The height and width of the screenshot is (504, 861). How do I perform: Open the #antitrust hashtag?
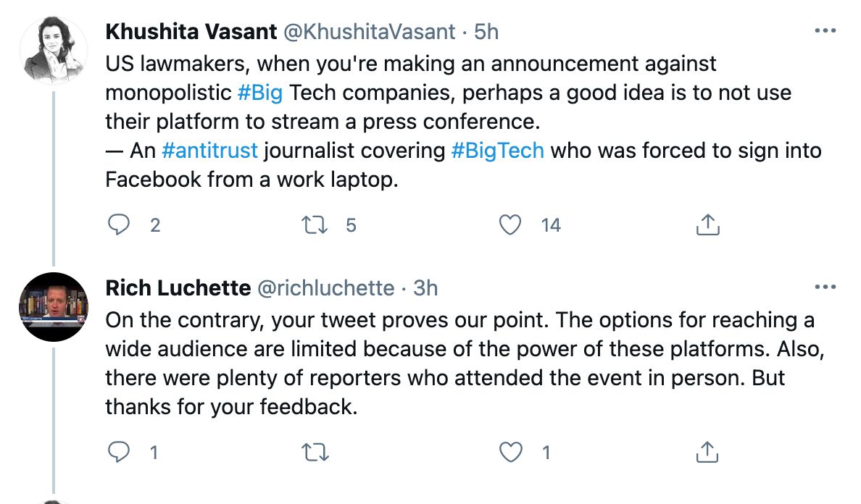pyautogui.click(x=209, y=151)
